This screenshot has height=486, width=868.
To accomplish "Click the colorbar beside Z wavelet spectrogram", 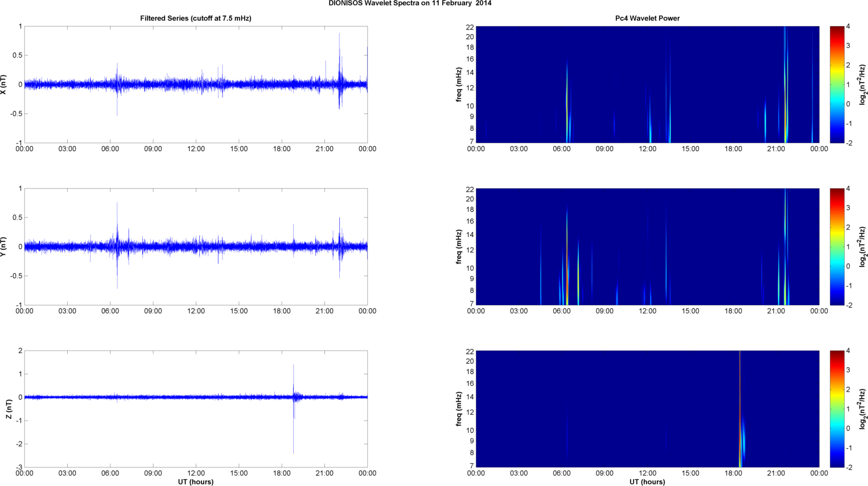I will [837, 409].
